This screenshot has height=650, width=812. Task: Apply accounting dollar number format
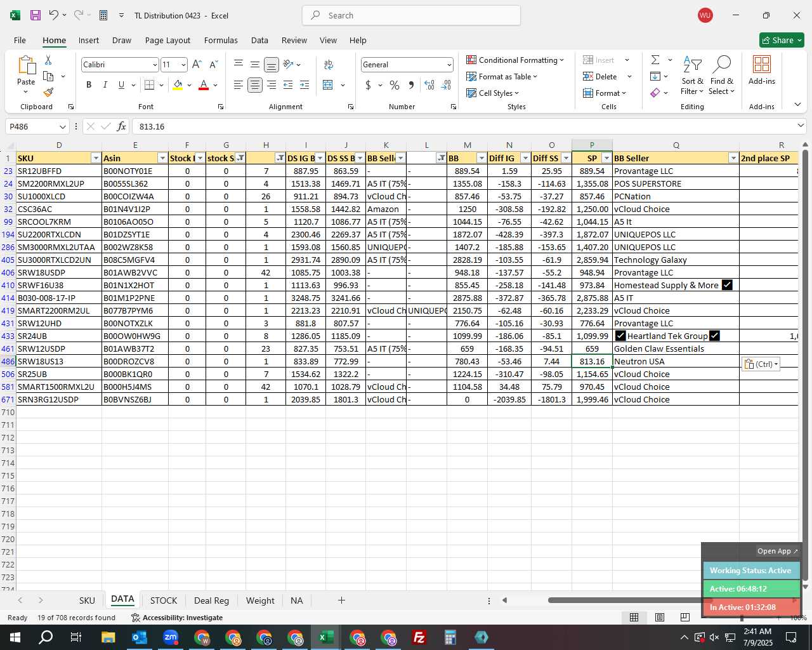point(369,85)
